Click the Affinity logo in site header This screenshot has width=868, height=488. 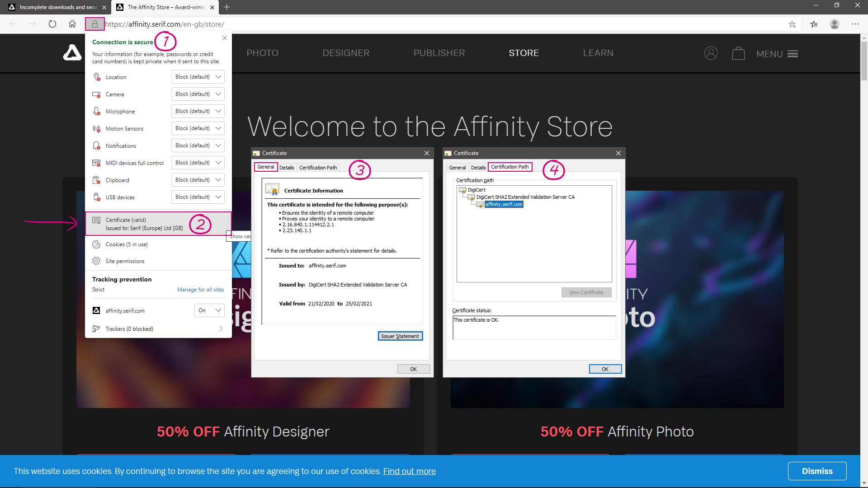(x=72, y=53)
